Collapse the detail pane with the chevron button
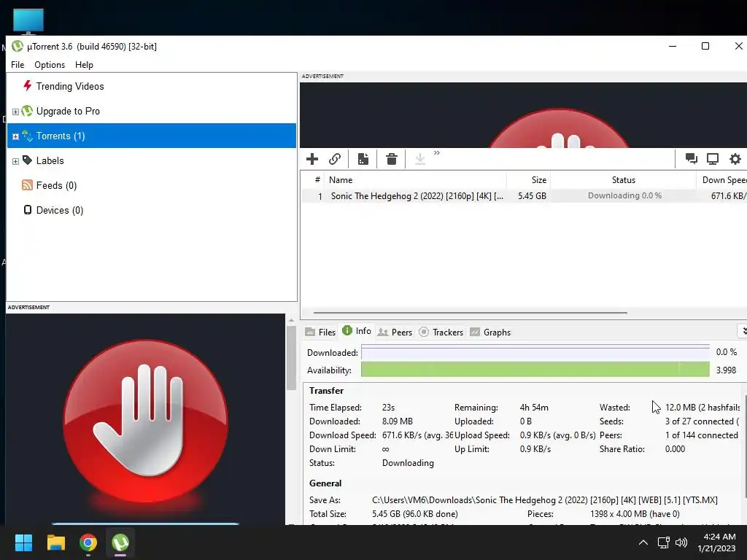The image size is (747, 560). pos(743,331)
